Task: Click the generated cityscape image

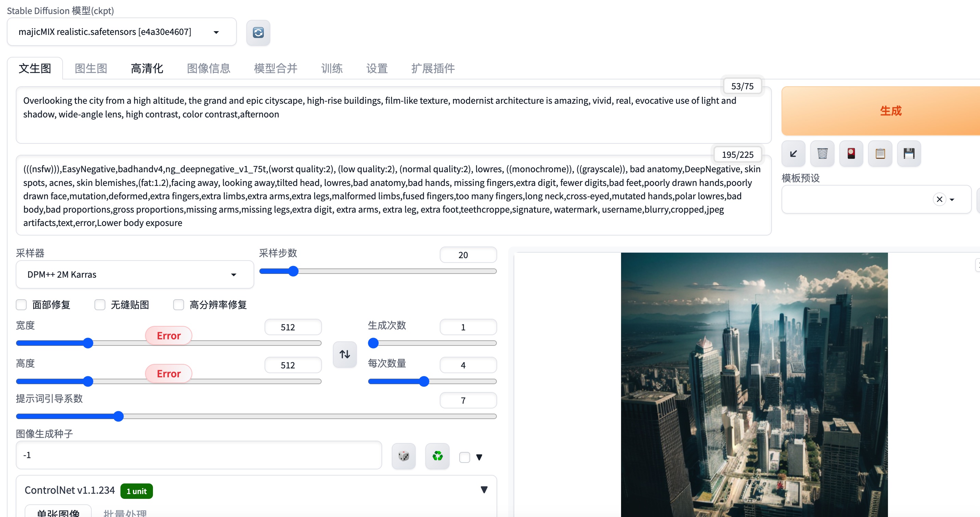Action: (x=754, y=385)
